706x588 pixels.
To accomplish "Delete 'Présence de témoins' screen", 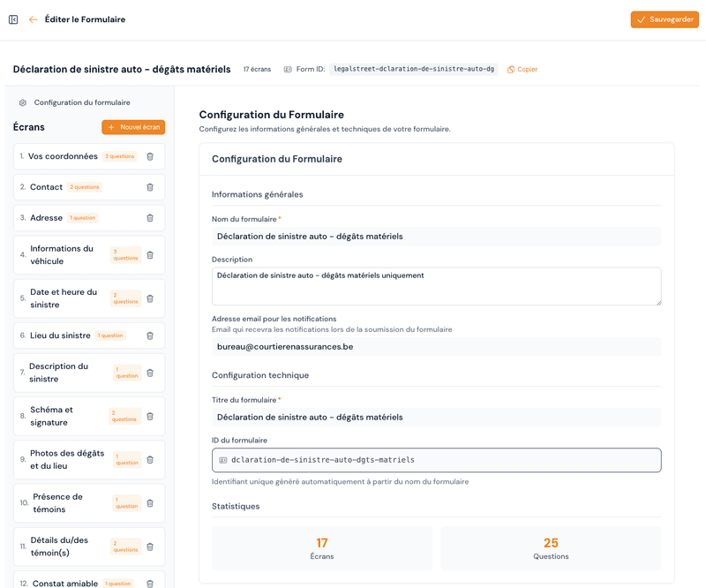I will [x=150, y=503].
